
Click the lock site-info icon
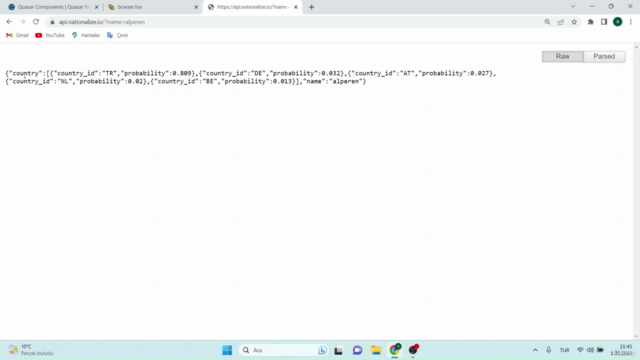point(52,22)
